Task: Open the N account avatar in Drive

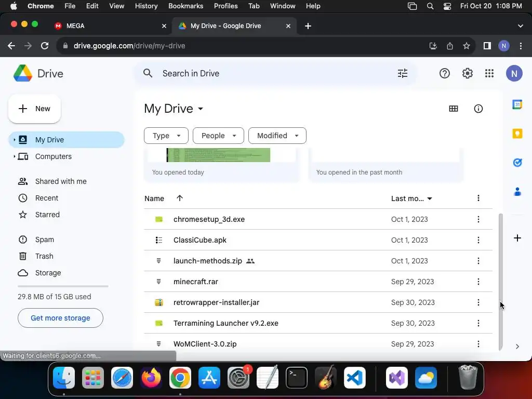Action: pyautogui.click(x=514, y=73)
